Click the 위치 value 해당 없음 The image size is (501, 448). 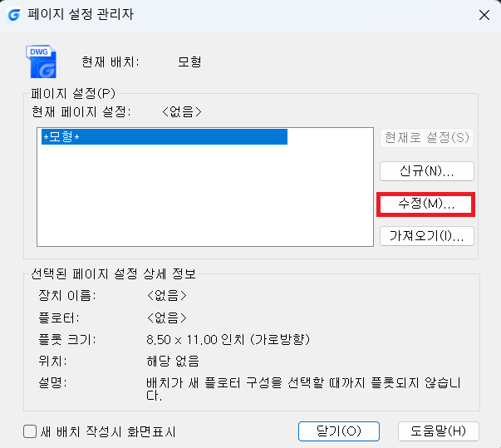pos(173,361)
